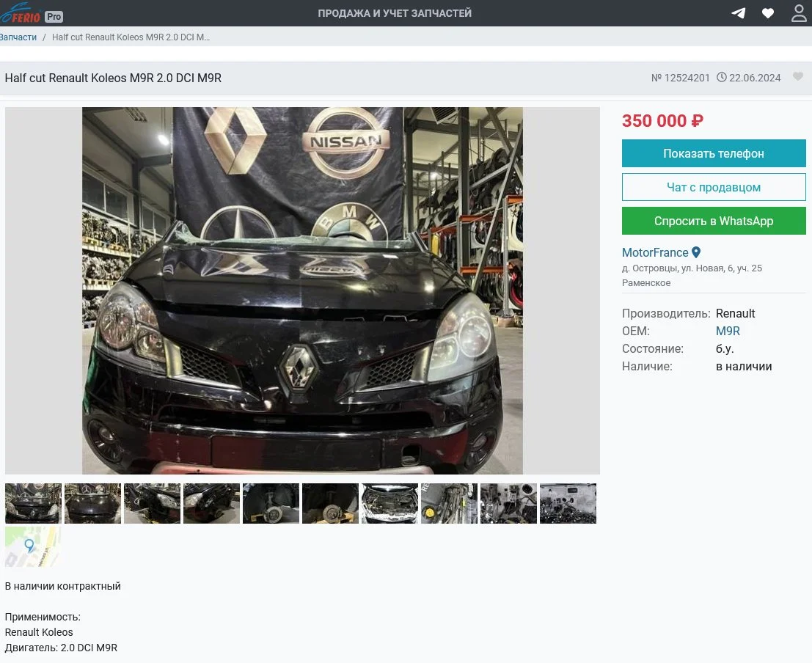Open the MotorFrance seller link

(x=655, y=252)
